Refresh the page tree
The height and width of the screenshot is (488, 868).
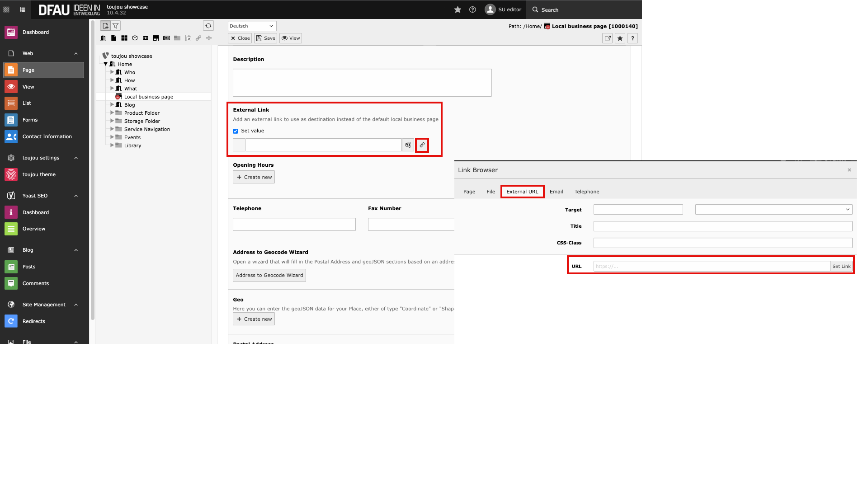click(x=208, y=26)
